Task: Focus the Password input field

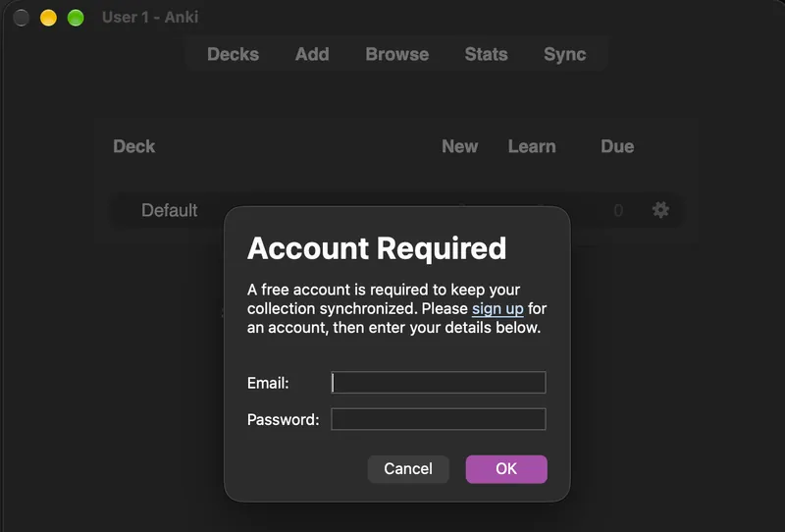Action: click(439, 419)
